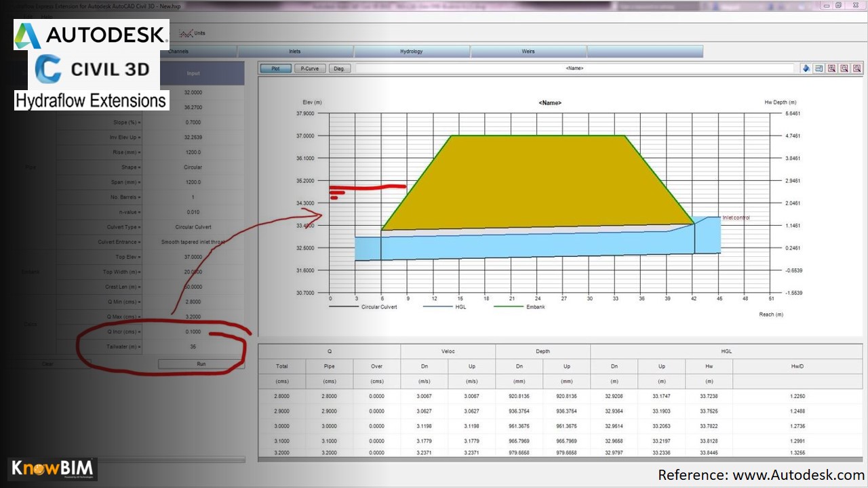This screenshot has height=488, width=868.
Task: Switch to the Hydrology tab
Action: (412, 52)
